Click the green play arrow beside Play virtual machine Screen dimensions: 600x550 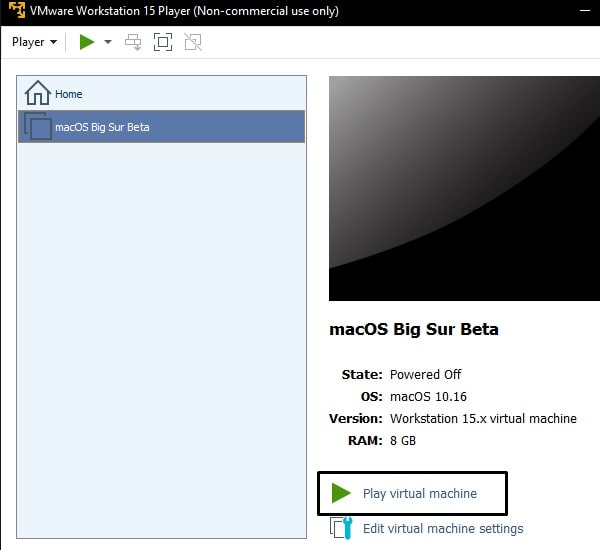341,493
